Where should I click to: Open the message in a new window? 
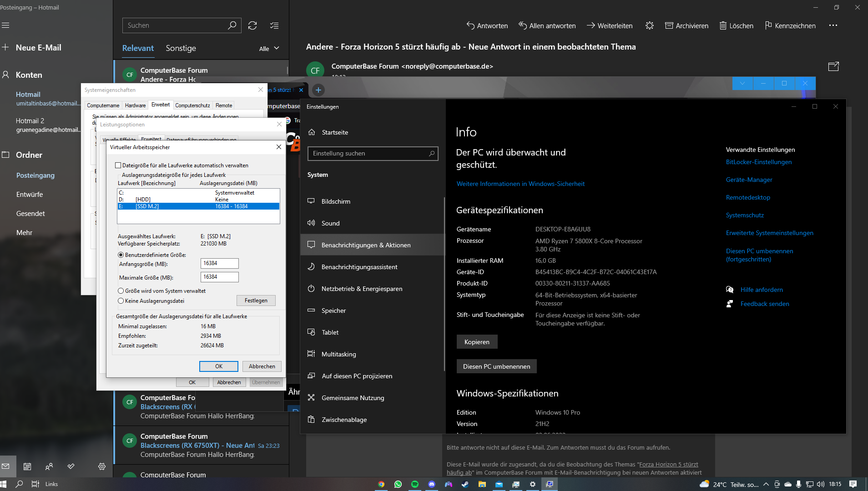coord(833,67)
